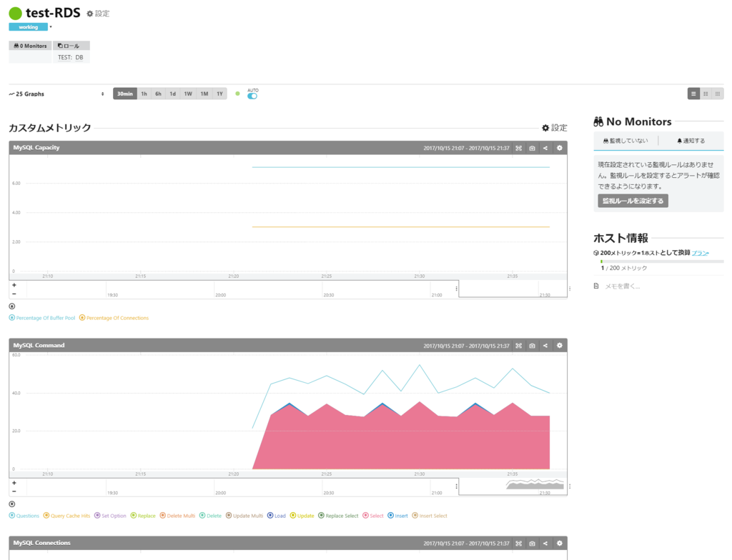The width and height of the screenshot is (732, 560).
Task: Toggle Query Cache Hits series
Action: pos(66,516)
